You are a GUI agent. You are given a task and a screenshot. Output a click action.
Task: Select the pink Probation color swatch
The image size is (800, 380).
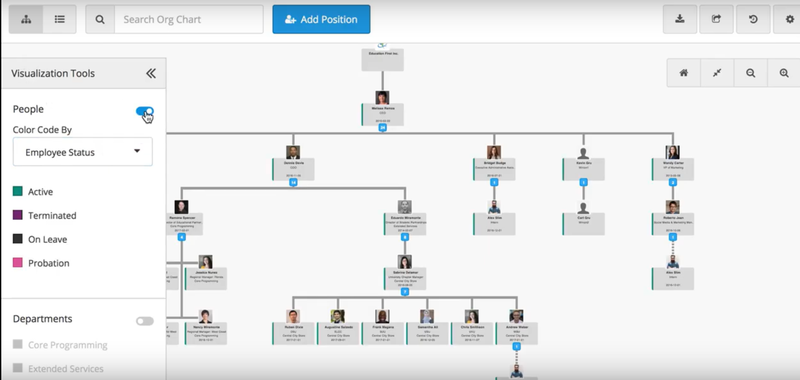click(x=17, y=263)
